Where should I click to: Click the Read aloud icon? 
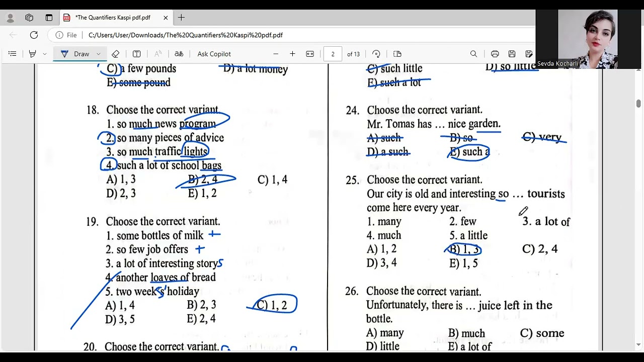coord(158,54)
